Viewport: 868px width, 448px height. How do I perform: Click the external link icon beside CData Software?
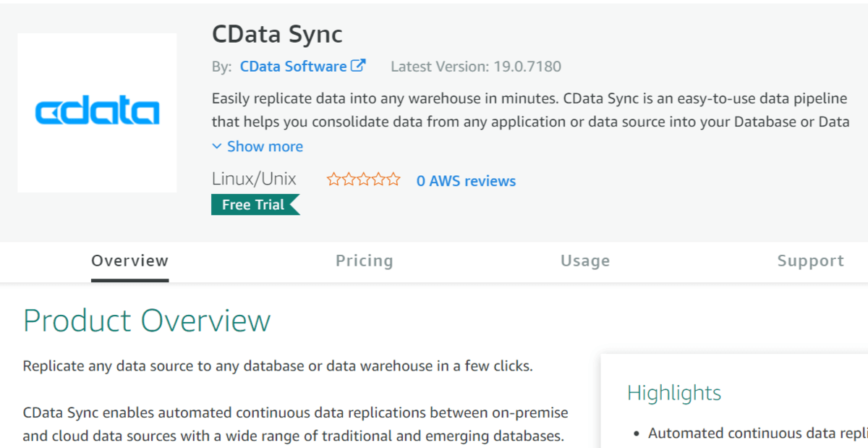click(358, 66)
